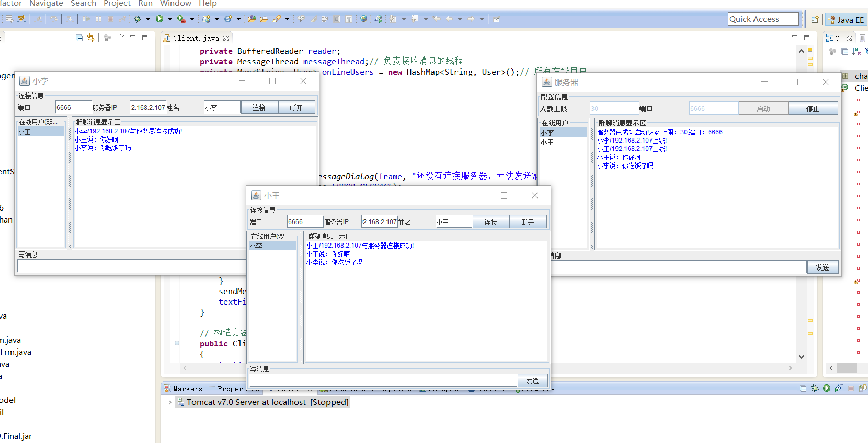Click the Debug bug icon in toolbar
This screenshot has height=443, width=868.
[138, 19]
